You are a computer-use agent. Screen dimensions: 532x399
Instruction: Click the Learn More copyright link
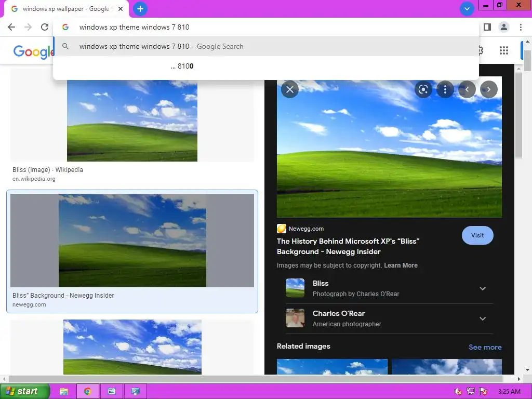pos(401,265)
